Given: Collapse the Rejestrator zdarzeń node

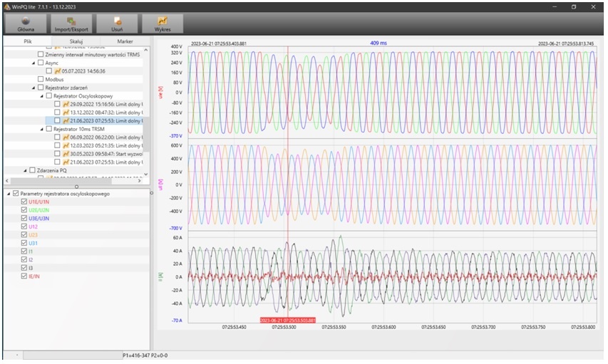Looking at the screenshot, I should point(34,88).
